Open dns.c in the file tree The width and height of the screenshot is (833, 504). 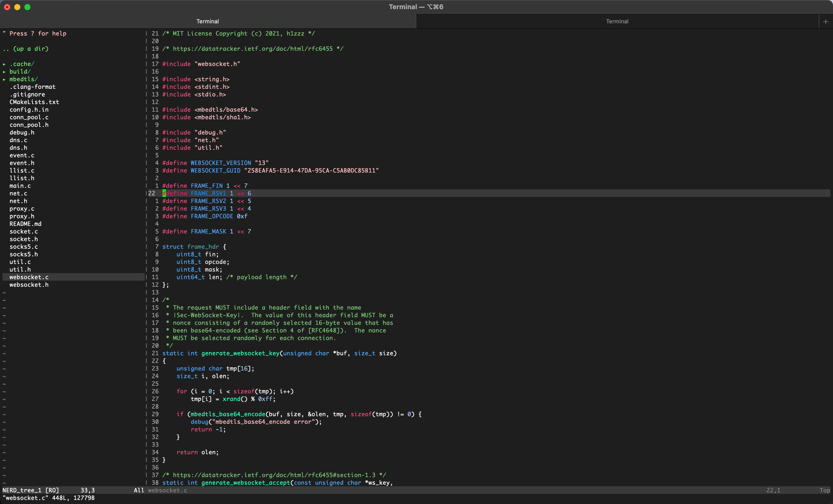[x=18, y=140]
